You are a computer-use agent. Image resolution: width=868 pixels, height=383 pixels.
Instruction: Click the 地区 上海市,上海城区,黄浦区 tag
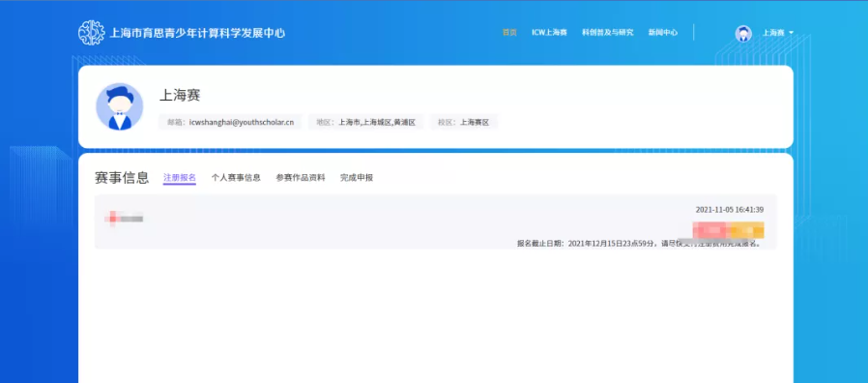(x=365, y=123)
